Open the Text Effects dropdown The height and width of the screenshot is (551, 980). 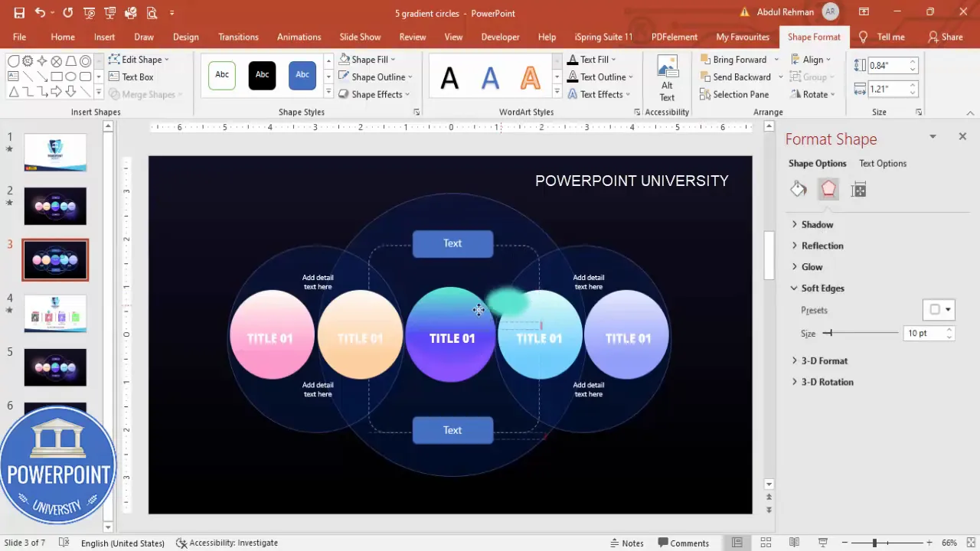pyautogui.click(x=599, y=94)
